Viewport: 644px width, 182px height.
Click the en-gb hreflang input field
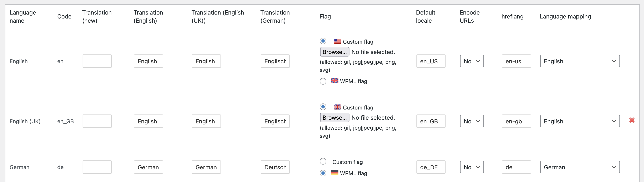pos(516,121)
